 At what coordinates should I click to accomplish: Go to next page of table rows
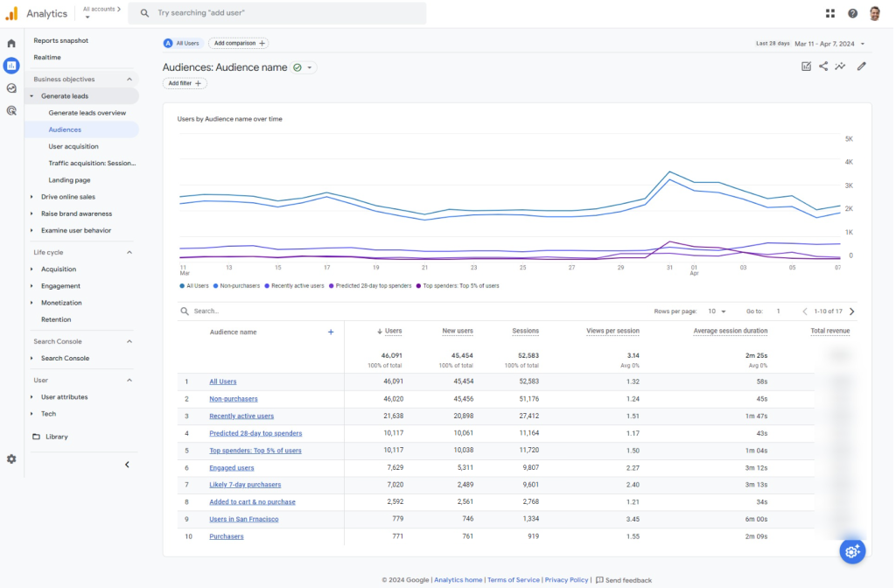coord(852,311)
